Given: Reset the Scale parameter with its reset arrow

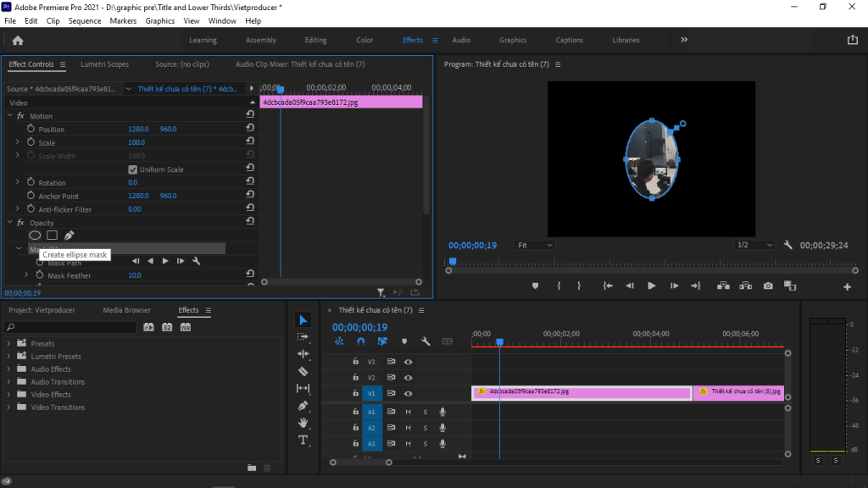Looking at the screenshot, I should click(249, 142).
